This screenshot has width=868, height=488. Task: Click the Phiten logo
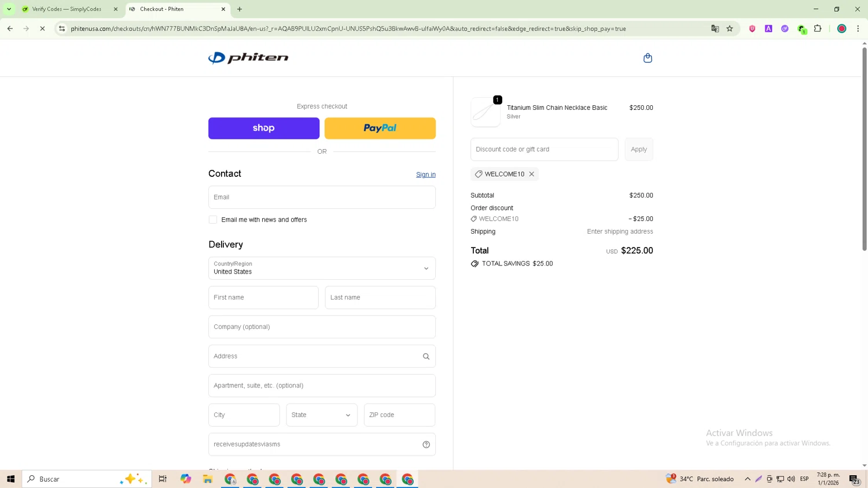[248, 58]
